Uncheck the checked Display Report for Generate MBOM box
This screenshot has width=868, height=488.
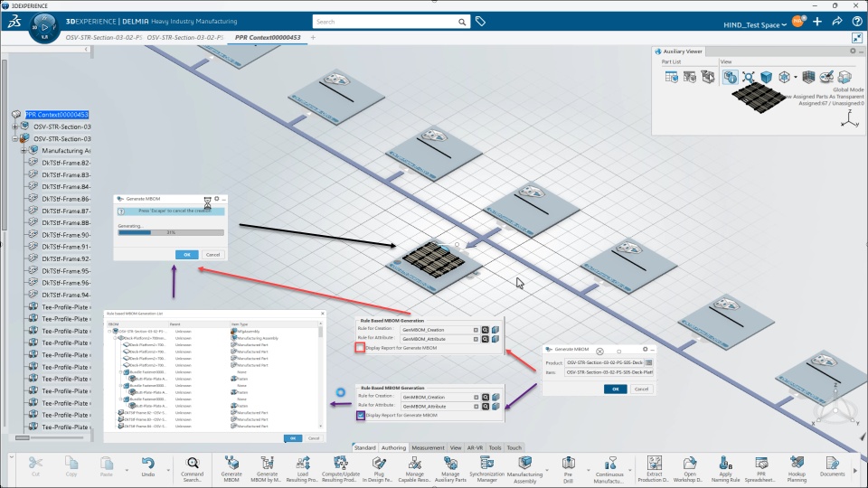click(x=361, y=415)
